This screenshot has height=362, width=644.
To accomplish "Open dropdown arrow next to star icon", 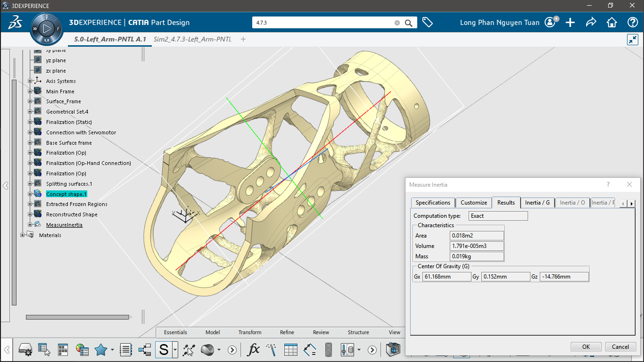I will click(x=112, y=350).
